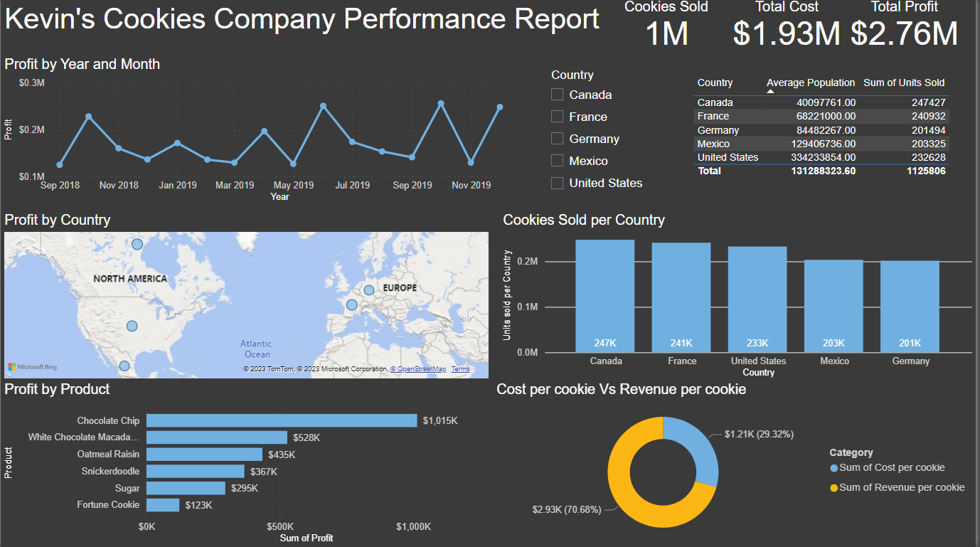Open the OpenStreetMap attribution link
The height and width of the screenshot is (547, 980).
pos(420,369)
